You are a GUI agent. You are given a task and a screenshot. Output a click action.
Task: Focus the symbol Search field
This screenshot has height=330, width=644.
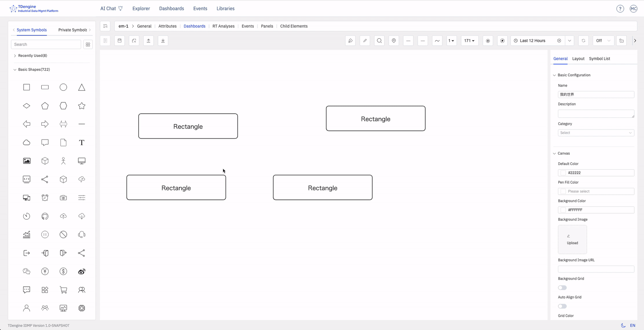point(46,44)
